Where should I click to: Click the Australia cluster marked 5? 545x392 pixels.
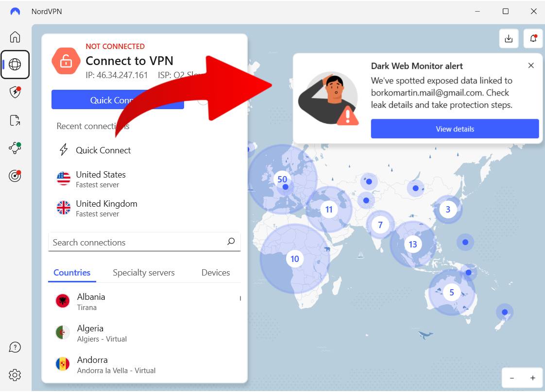[452, 293]
